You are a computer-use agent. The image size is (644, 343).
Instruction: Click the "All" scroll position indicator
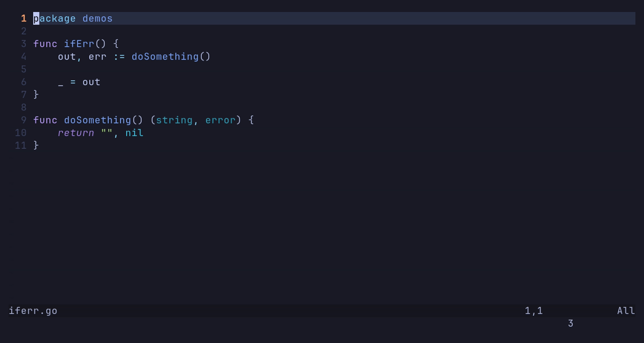(626, 311)
